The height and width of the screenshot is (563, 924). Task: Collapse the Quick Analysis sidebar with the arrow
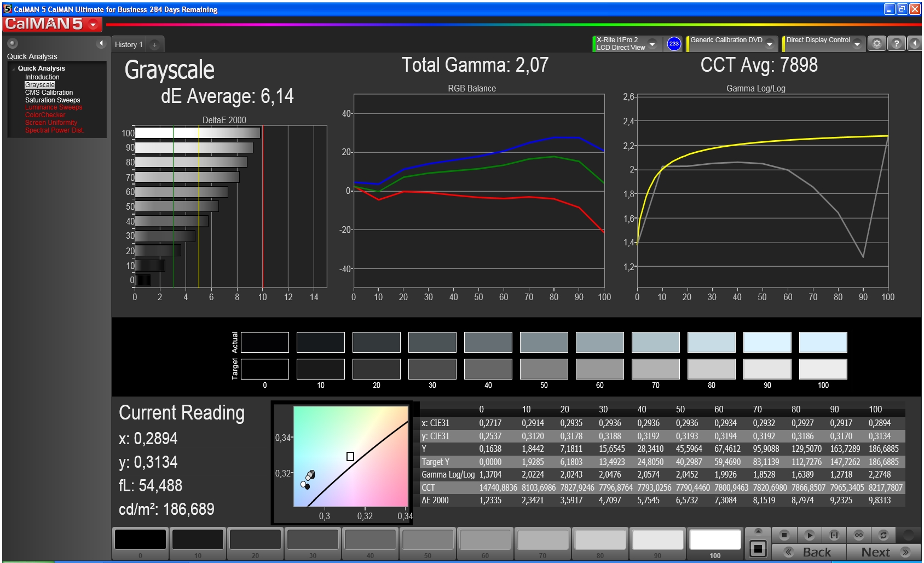101,43
